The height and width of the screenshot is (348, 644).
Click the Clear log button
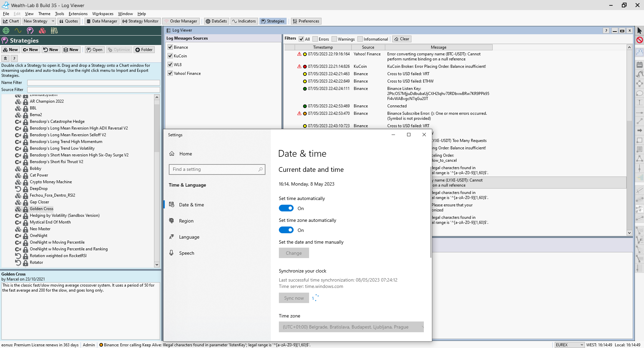(x=402, y=39)
